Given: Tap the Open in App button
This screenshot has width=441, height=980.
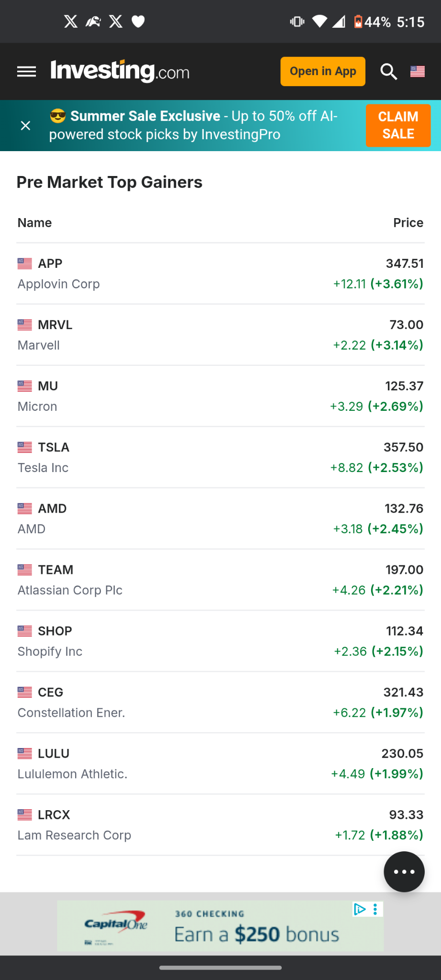Looking at the screenshot, I should tap(323, 71).
